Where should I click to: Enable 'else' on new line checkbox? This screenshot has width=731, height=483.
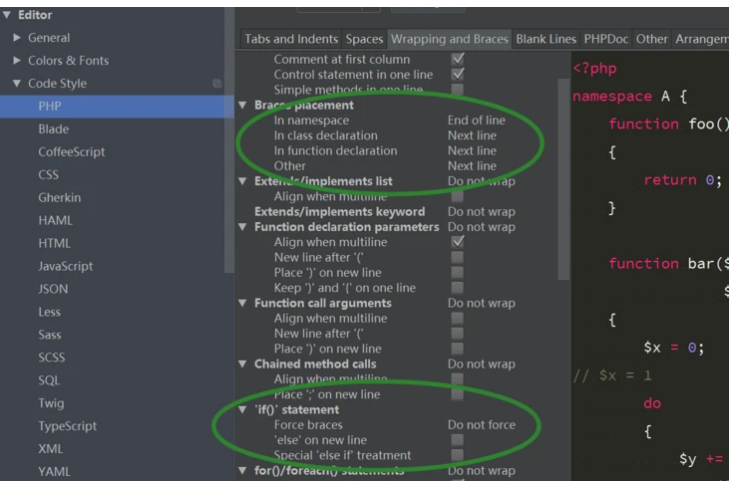pos(457,440)
